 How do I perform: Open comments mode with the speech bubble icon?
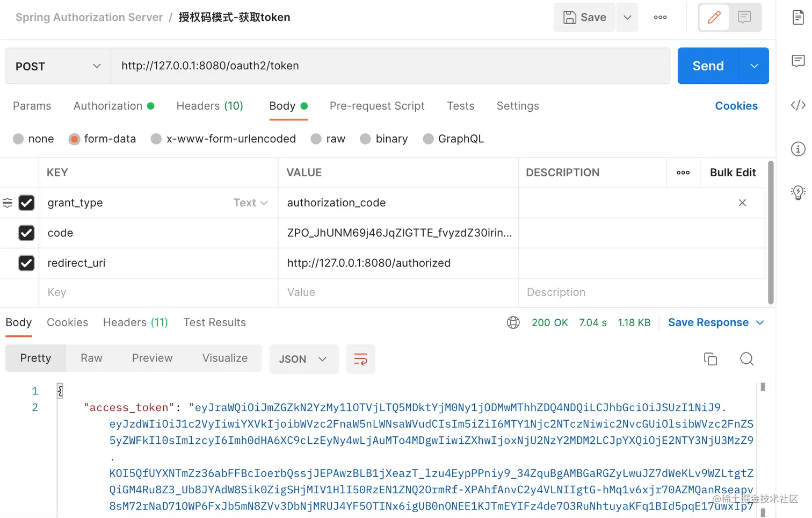coord(744,17)
